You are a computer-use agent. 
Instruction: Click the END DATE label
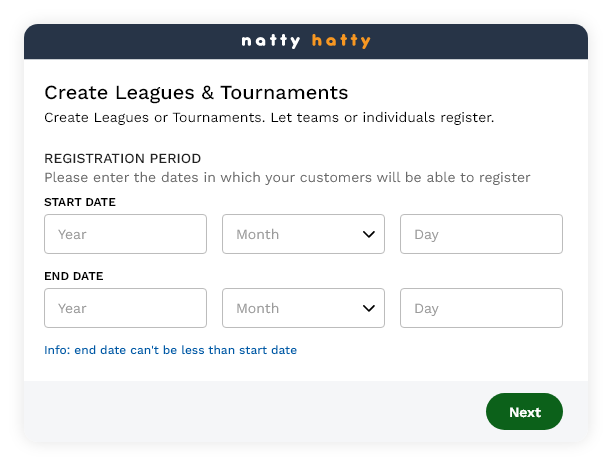pos(74,276)
